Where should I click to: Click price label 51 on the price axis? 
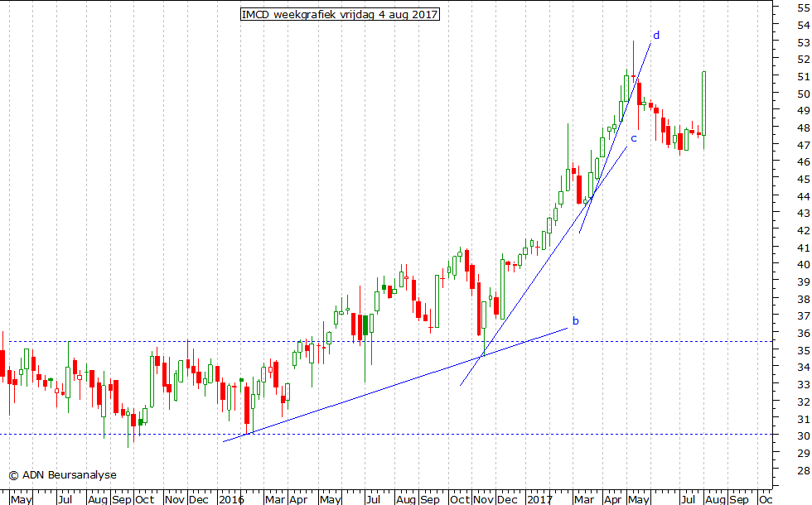[x=804, y=76]
